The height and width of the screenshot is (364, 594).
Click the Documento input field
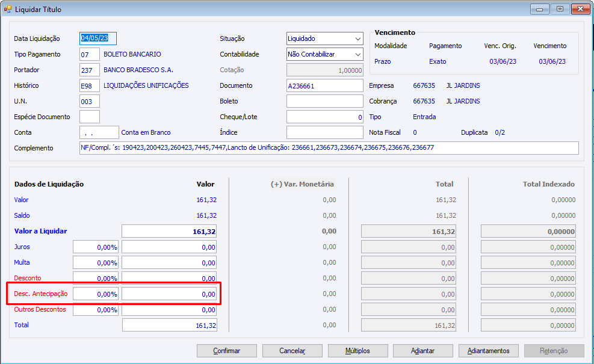pos(324,85)
